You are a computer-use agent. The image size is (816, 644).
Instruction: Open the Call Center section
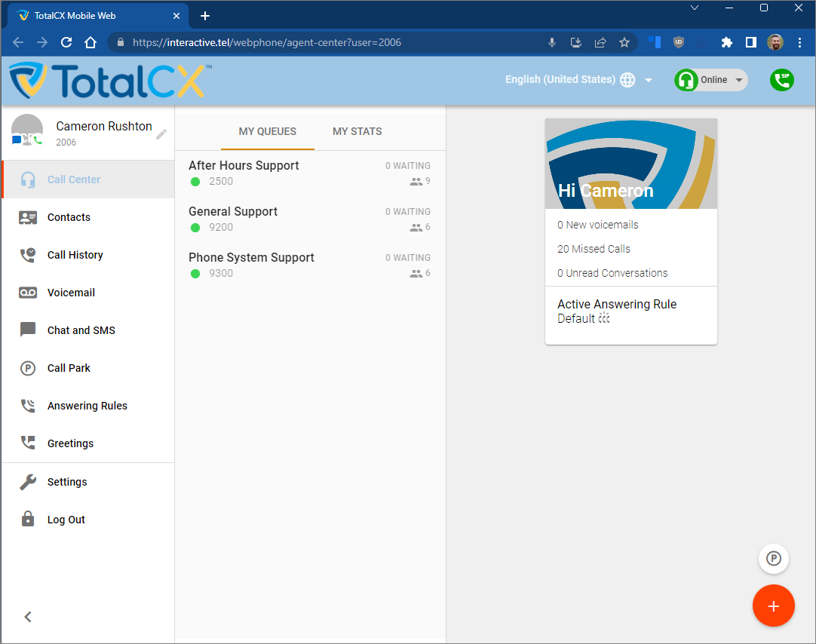point(88,179)
